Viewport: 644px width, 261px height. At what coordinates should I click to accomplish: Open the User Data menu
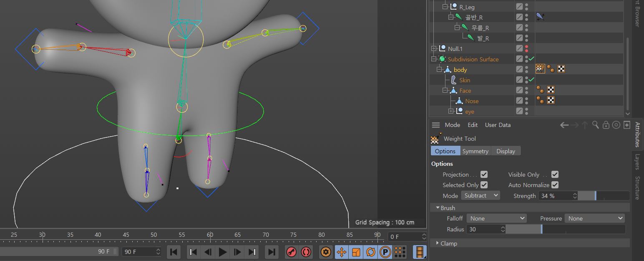(498, 125)
